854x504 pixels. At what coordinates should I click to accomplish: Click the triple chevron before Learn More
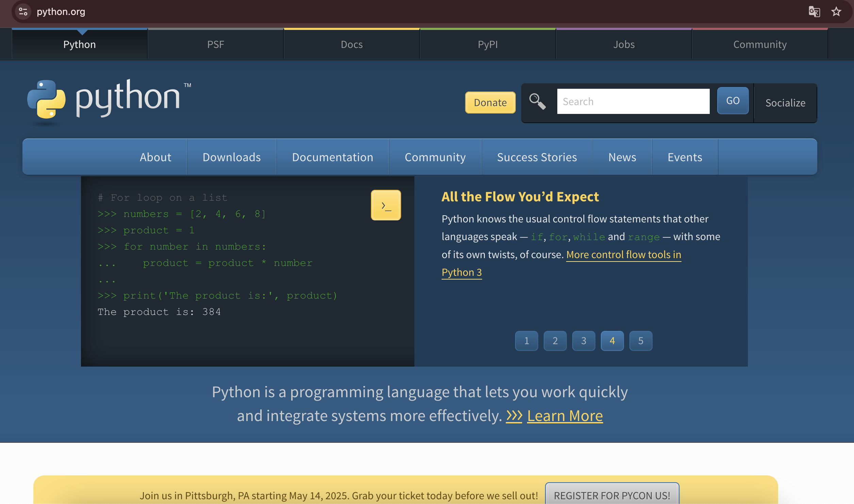tap(514, 416)
